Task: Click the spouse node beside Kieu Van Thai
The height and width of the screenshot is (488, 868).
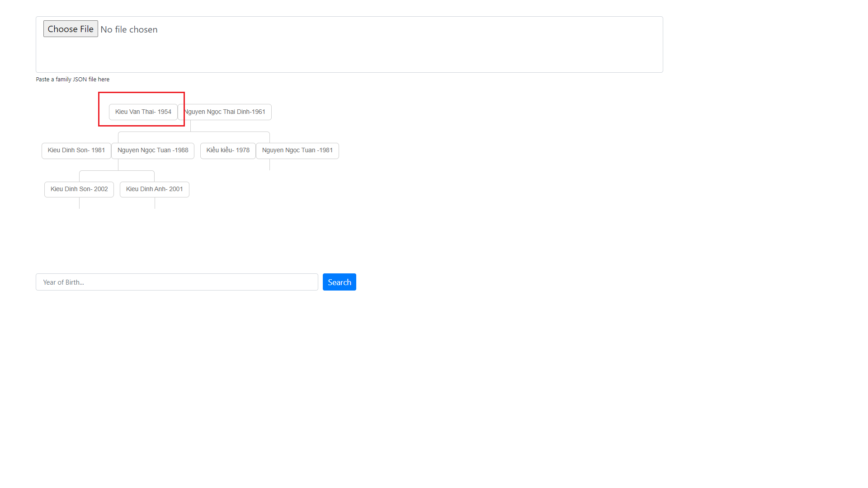Action: pyautogui.click(x=225, y=112)
